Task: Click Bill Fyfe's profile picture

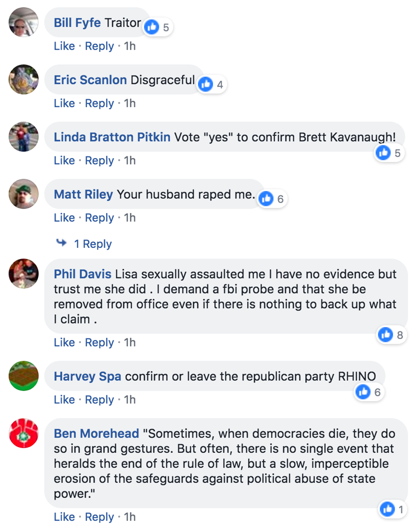Action: click(24, 22)
